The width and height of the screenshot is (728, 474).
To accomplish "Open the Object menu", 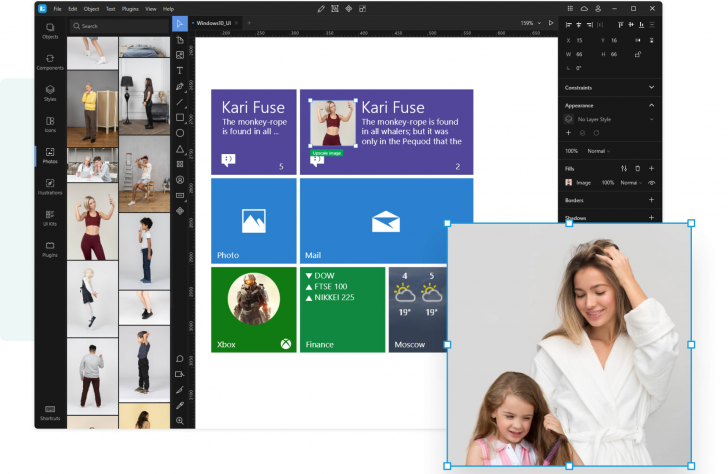I will pyautogui.click(x=91, y=9).
